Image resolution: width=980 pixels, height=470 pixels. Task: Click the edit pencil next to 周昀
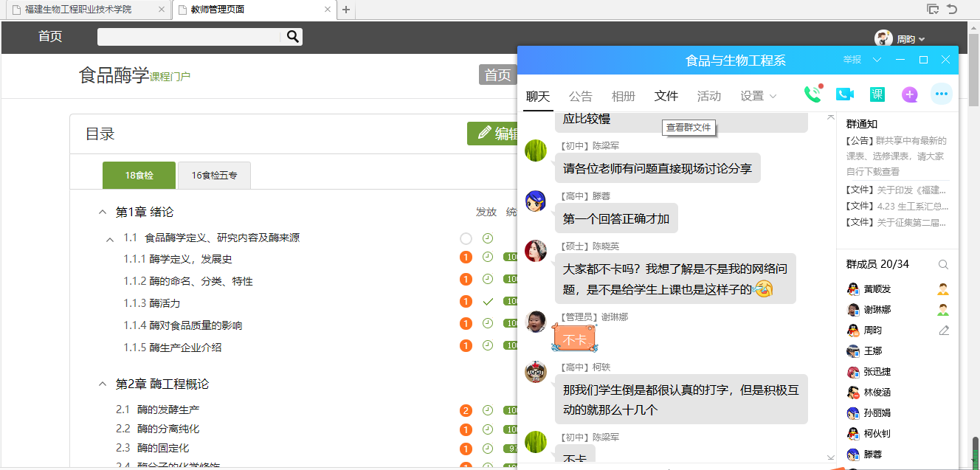click(x=943, y=331)
